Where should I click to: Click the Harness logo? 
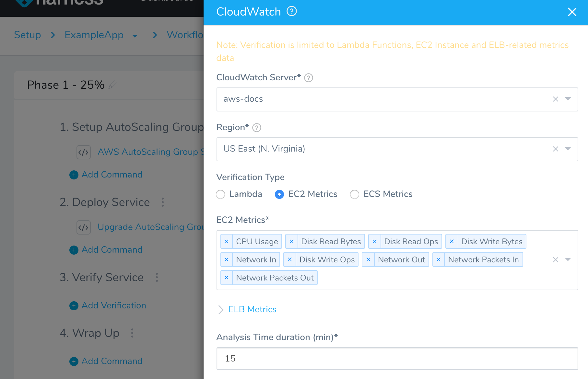pyautogui.click(x=59, y=3)
